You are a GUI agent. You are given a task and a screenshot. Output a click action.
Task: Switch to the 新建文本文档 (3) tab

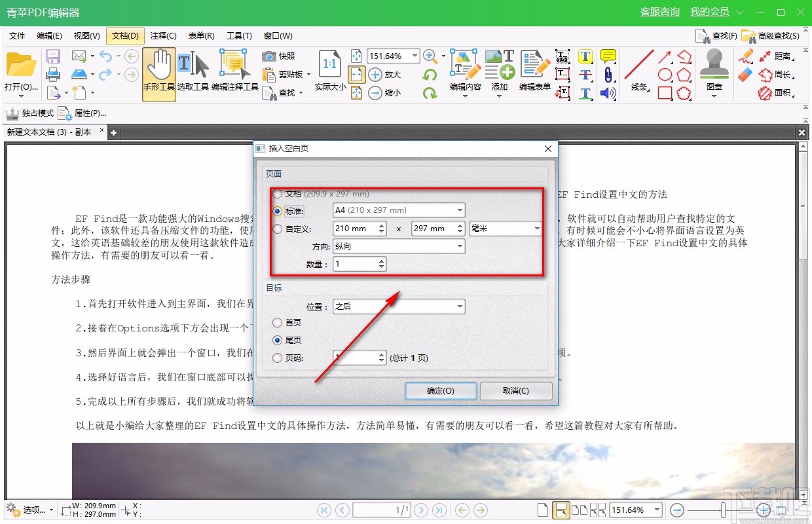(49, 131)
